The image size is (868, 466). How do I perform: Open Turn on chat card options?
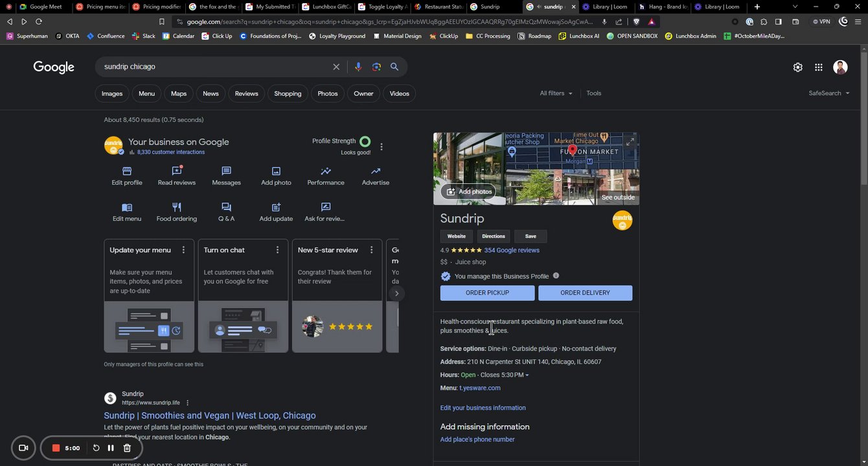click(277, 250)
